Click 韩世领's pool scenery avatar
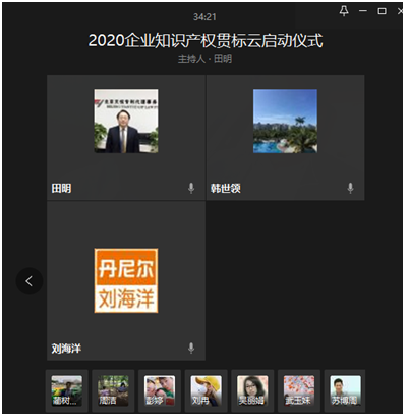Viewport: 403px width, 415px height. tap(285, 121)
